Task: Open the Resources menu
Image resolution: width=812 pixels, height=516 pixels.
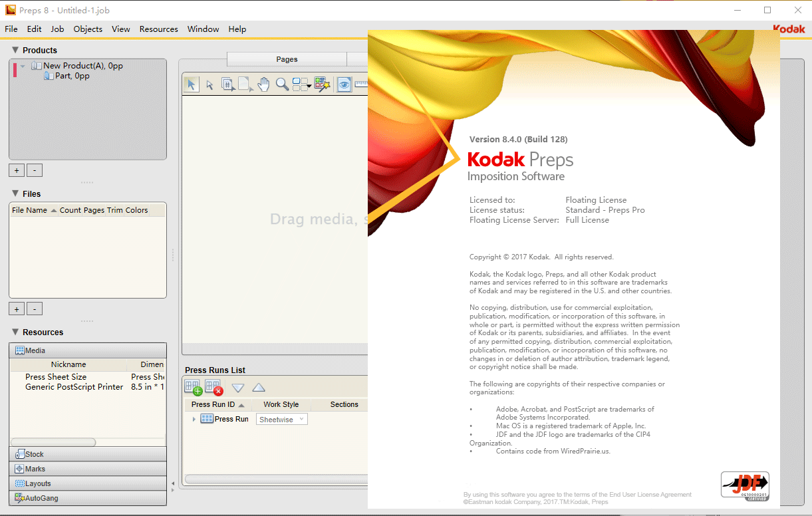Action: [159, 29]
